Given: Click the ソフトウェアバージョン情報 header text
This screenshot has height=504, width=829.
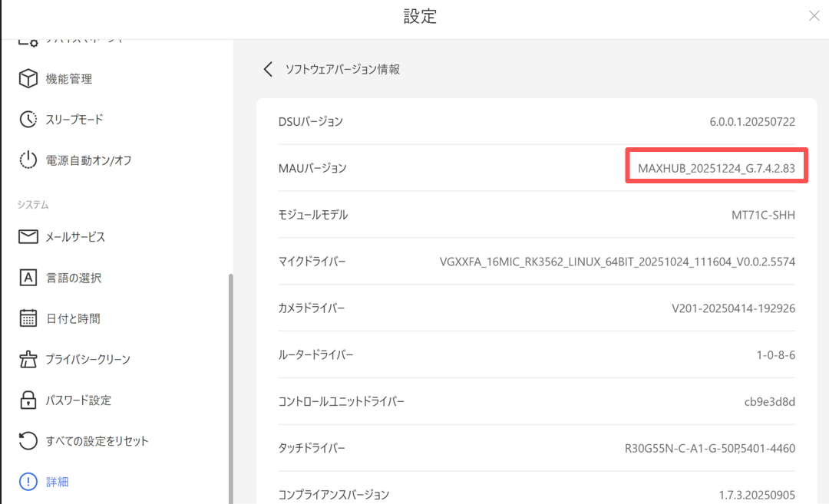Looking at the screenshot, I should (x=342, y=69).
